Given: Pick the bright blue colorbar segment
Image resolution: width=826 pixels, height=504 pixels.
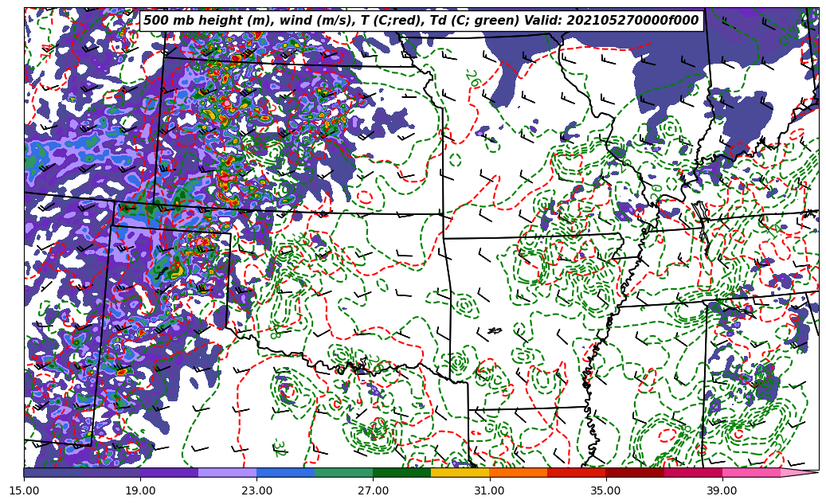Looking at the screenshot, I should click(285, 472).
